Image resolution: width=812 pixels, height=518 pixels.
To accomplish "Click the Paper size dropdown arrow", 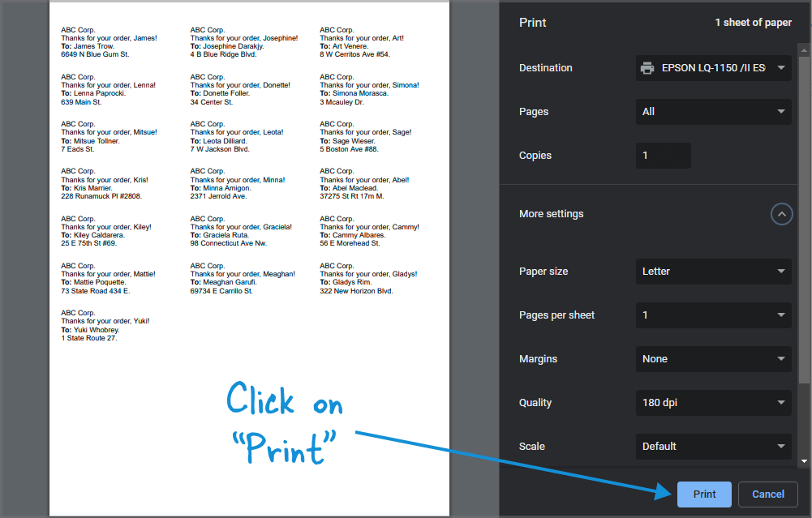I will [x=781, y=271].
